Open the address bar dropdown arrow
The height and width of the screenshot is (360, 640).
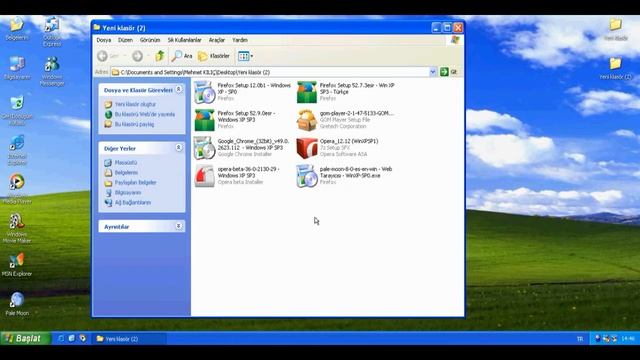coord(433,72)
